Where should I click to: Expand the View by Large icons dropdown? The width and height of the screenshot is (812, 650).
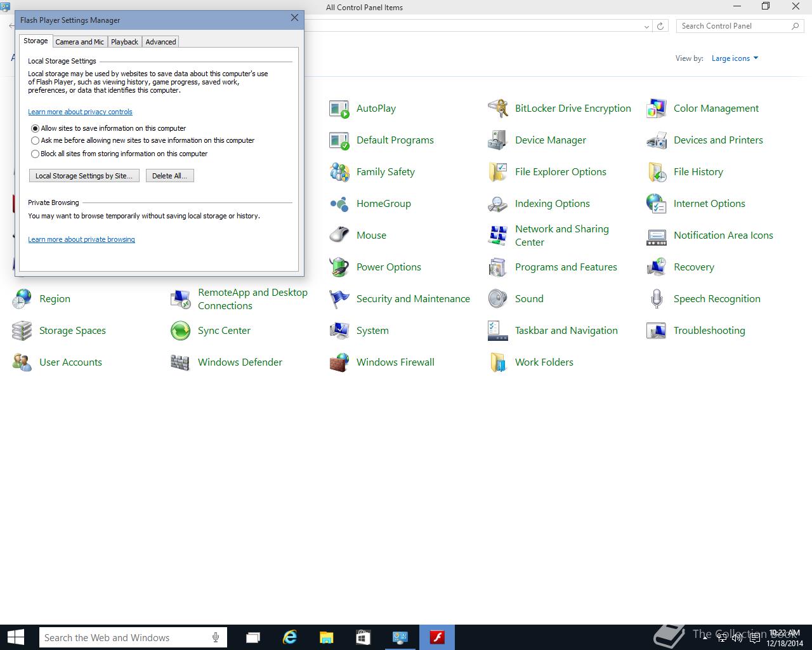[x=735, y=58]
